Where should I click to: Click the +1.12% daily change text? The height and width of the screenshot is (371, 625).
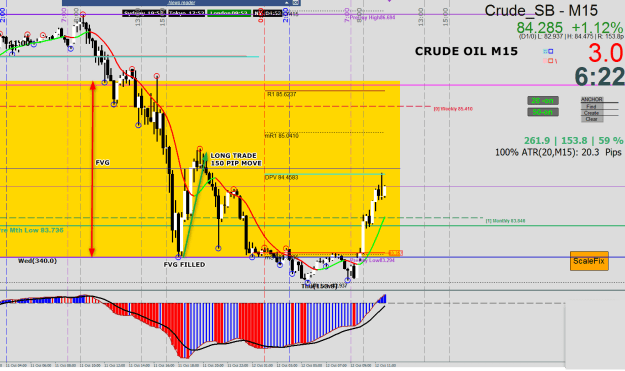coord(597,28)
